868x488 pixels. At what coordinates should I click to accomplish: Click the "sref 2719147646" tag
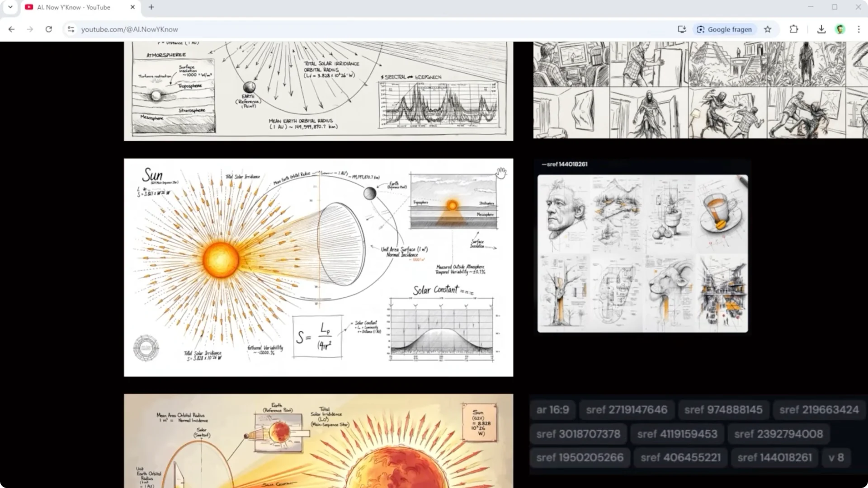coord(627,409)
